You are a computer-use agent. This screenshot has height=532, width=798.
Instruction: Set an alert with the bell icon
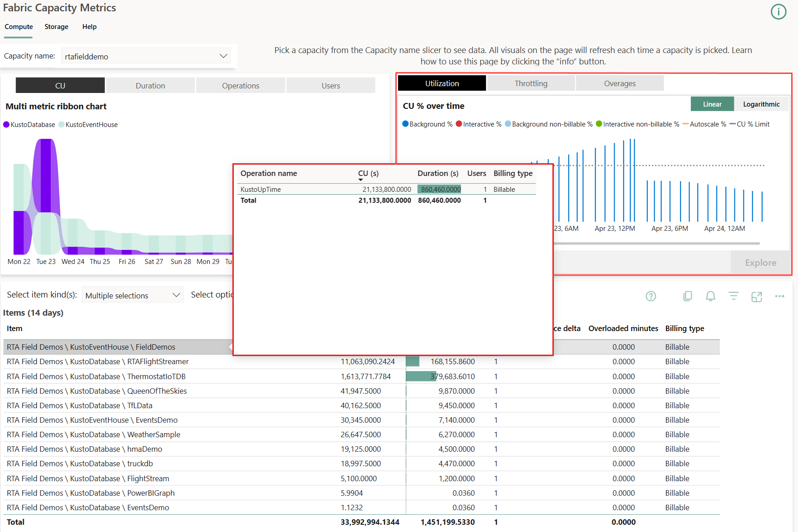(x=710, y=296)
